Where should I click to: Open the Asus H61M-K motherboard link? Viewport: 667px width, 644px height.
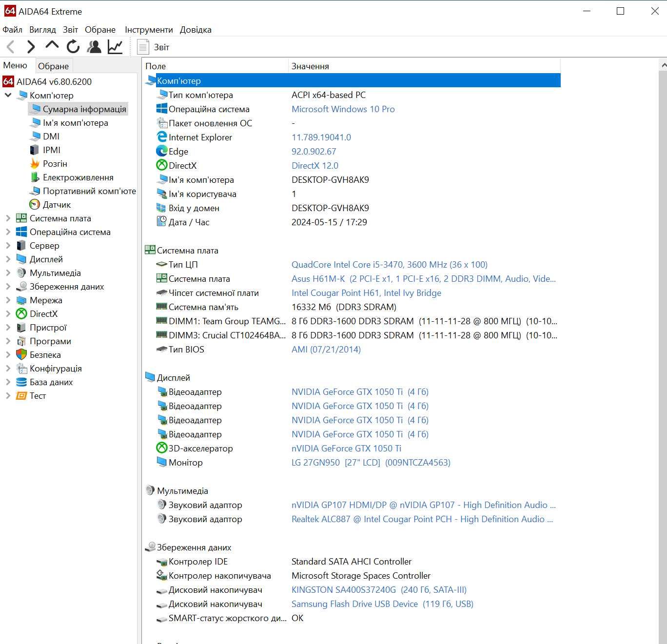pos(424,279)
